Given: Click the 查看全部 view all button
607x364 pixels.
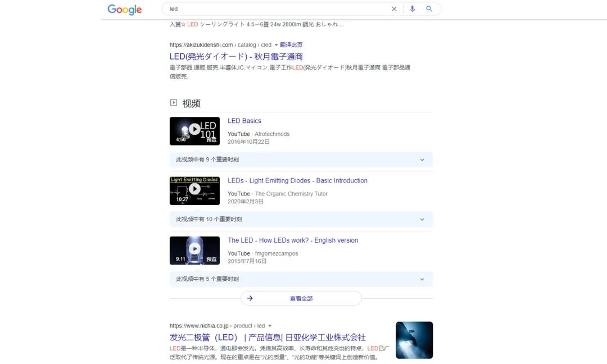Looking at the screenshot, I should click(301, 298).
